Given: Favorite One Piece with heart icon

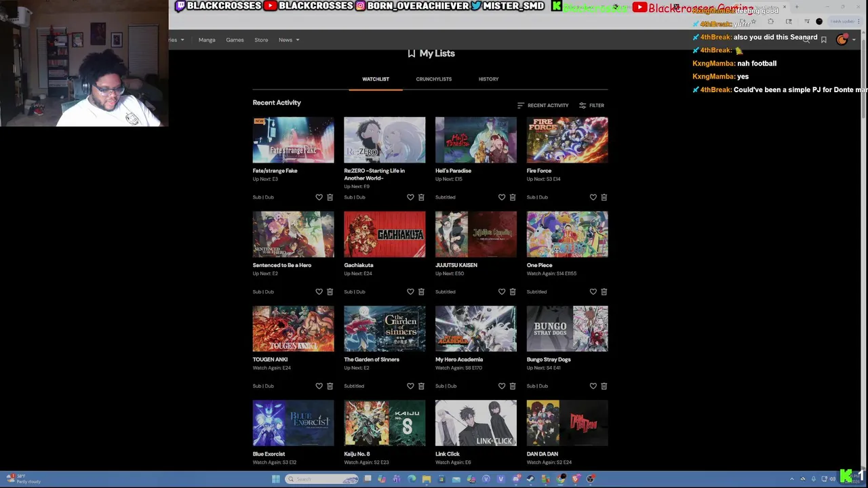Looking at the screenshot, I should [593, 291].
